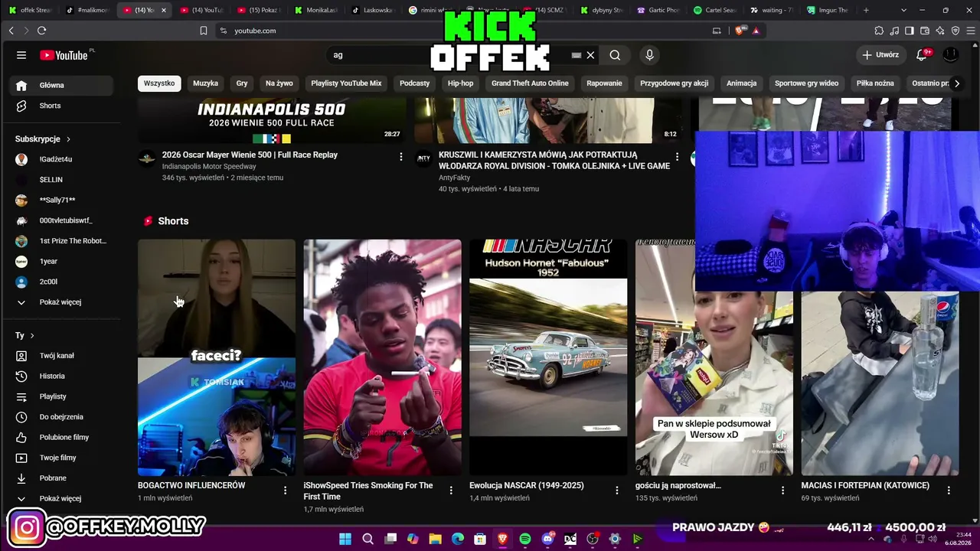Open the Subskrypcje section chevron link
The height and width of the screenshot is (551, 980).
pyautogui.click(x=43, y=139)
